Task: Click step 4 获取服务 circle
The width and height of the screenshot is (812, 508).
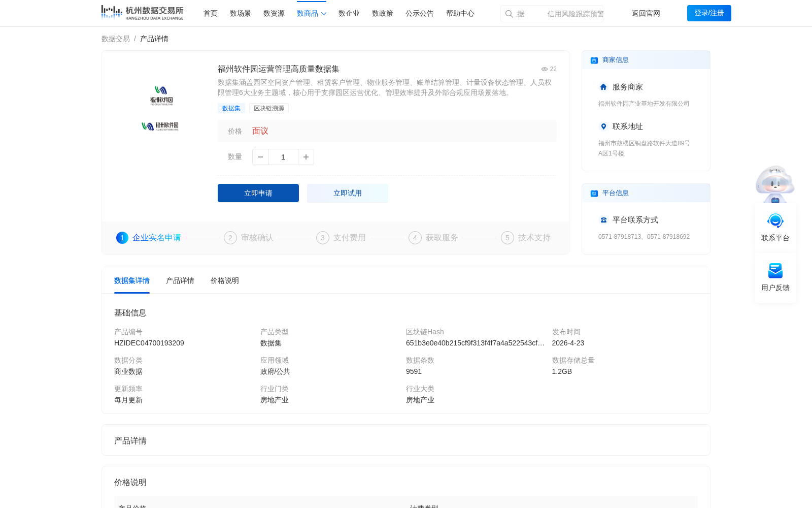Action: [x=415, y=238]
